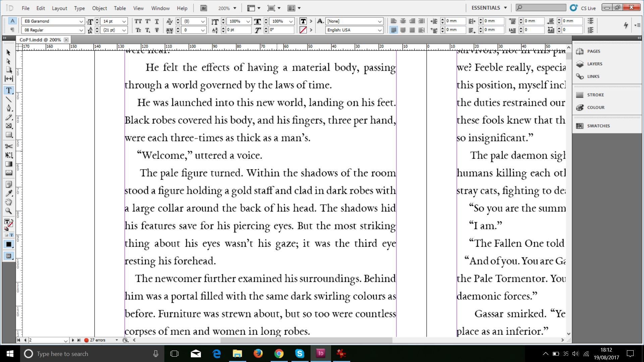The height and width of the screenshot is (362, 644).
Task: Open the 200% zoom level dropdown
Action: tap(235, 8)
